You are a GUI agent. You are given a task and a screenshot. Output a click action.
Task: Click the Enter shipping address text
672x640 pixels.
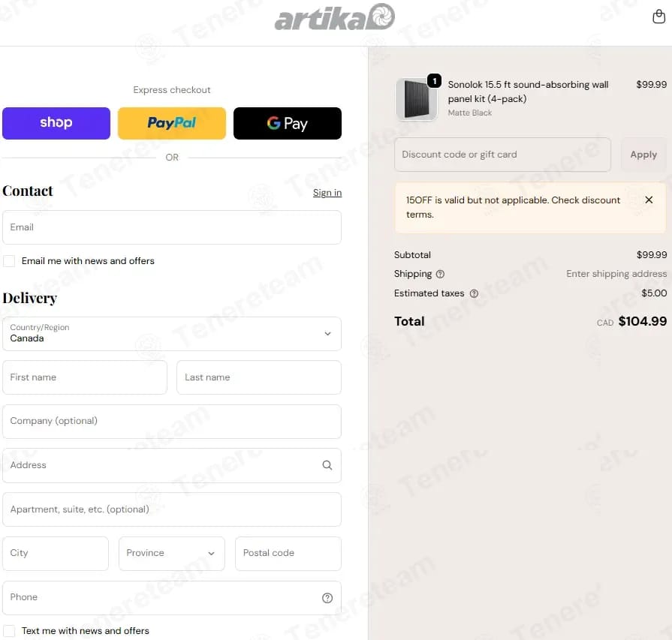point(616,274)
